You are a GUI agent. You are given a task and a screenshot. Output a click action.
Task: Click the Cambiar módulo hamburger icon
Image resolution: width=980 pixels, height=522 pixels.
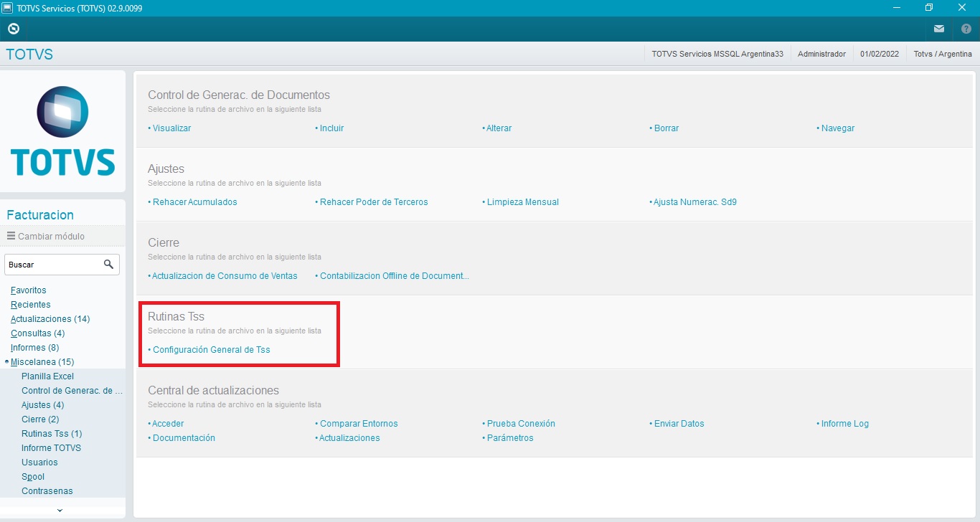tap(11, 236)
